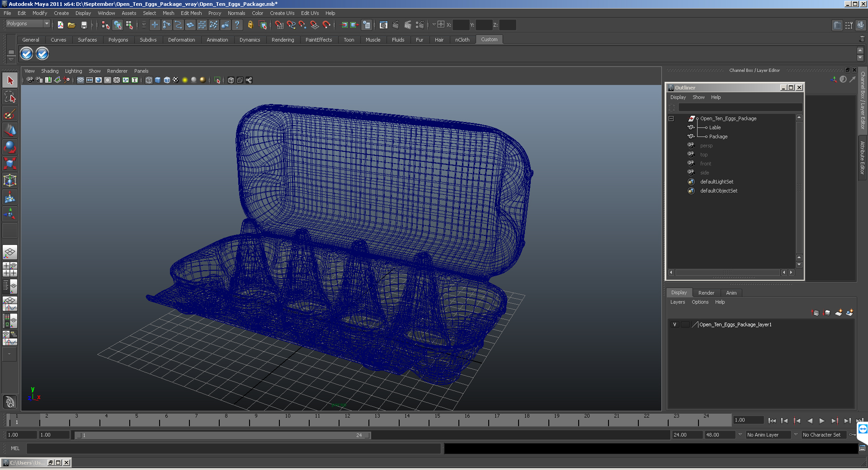Toggle visibility V box for Open_Ten_Eggs_Package_layer1

coord(675,324)
